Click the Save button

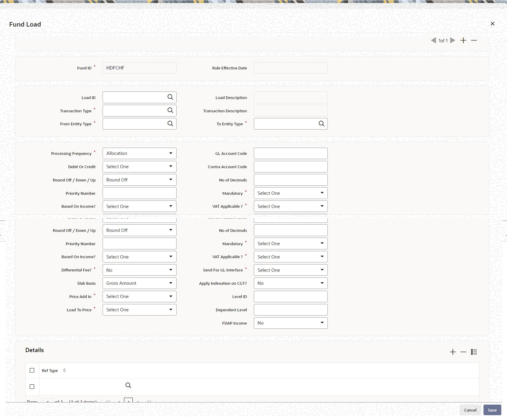pyautogui.click(x=492, y=410)
